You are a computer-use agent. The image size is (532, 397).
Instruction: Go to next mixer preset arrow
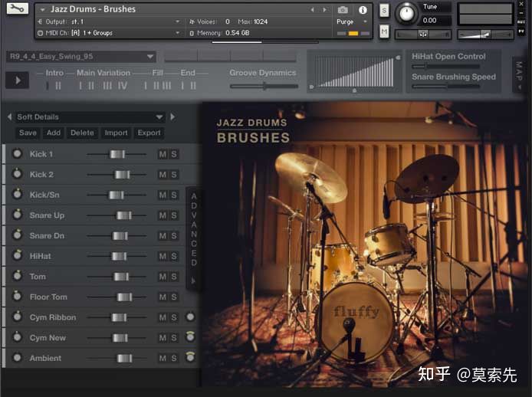[x=172, y=116]
